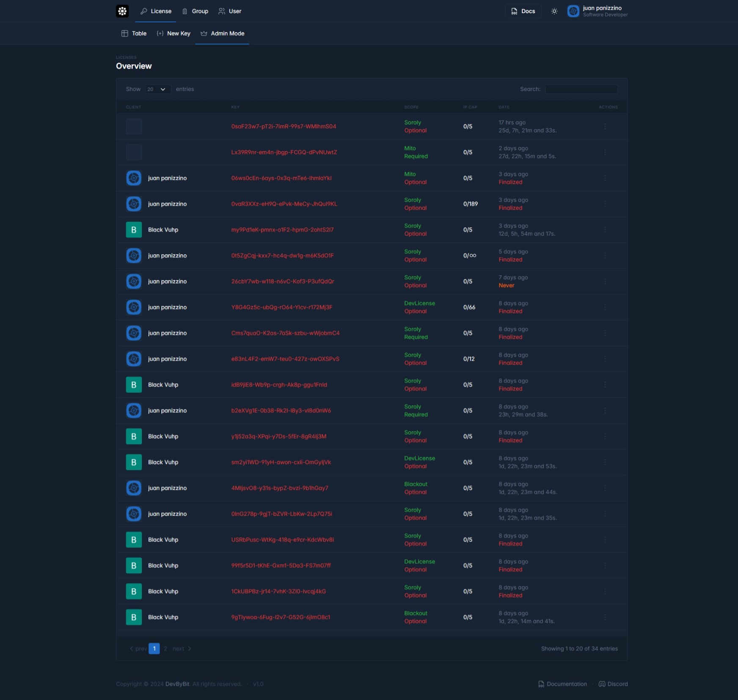Select 'Blackout' scope in 4MIjsvO8 row

(416, 484)
